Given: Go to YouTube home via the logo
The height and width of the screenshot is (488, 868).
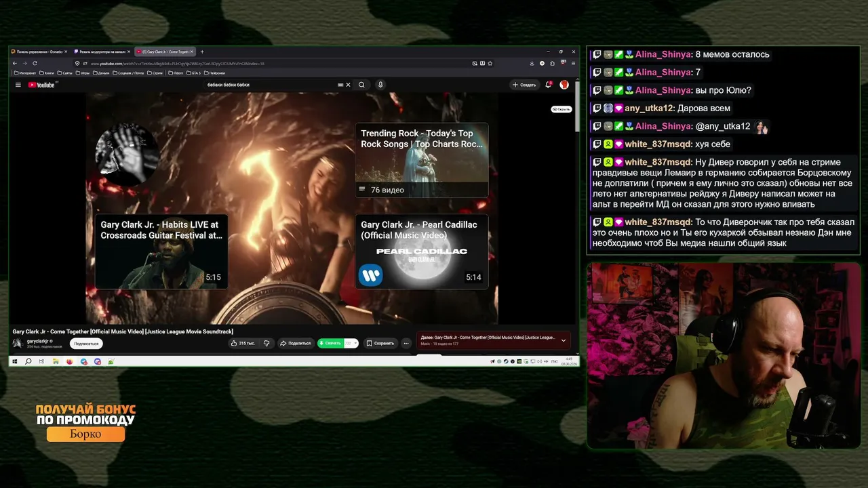Looking at the screenshot, I should (x=42, y=85).
